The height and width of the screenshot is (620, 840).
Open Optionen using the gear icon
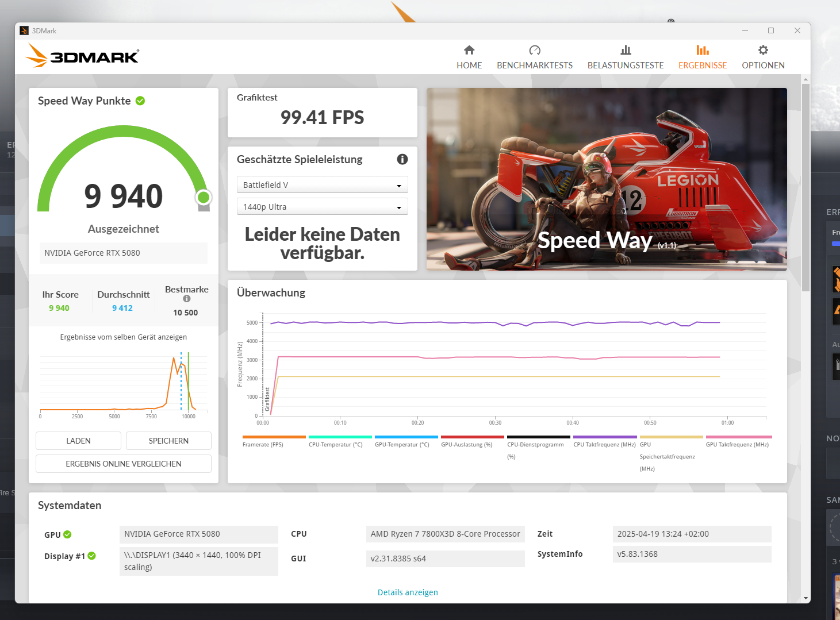click(x=762, y=50)
